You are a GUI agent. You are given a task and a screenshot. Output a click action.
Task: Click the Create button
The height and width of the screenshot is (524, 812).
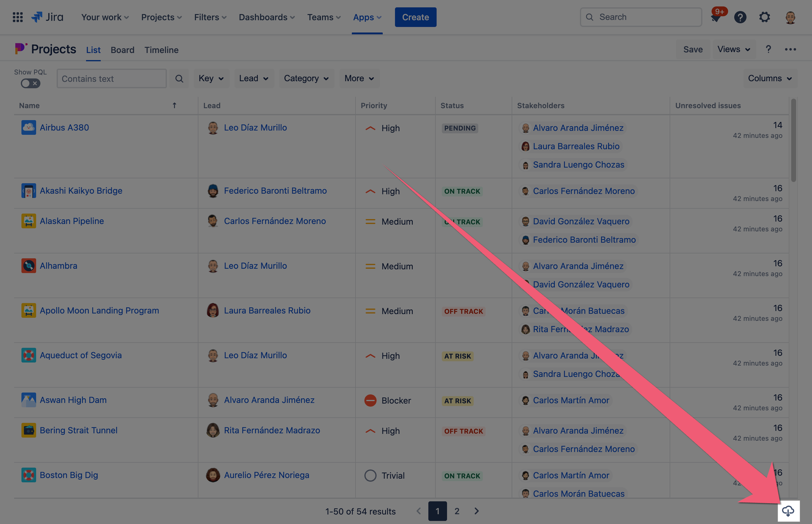(x=415, y=17)
